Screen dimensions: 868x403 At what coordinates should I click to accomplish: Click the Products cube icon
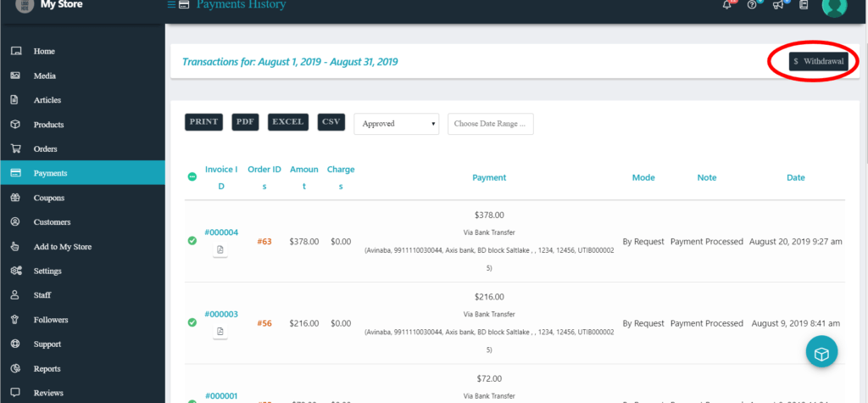[15, 124]
